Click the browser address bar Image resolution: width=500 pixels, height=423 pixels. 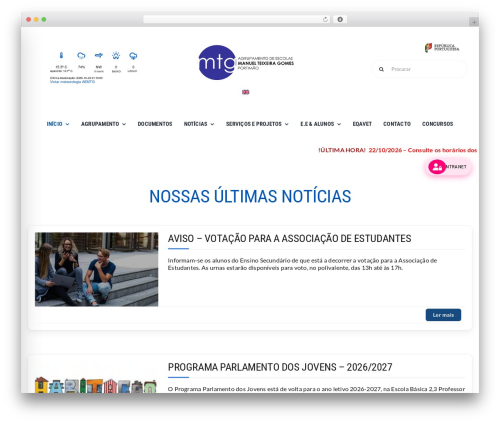(237, 19)
